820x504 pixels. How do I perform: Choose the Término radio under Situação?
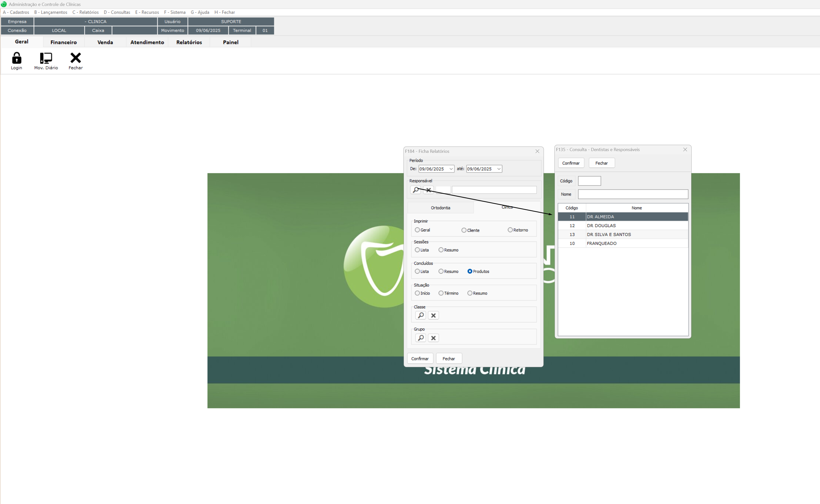coord(441,293)
